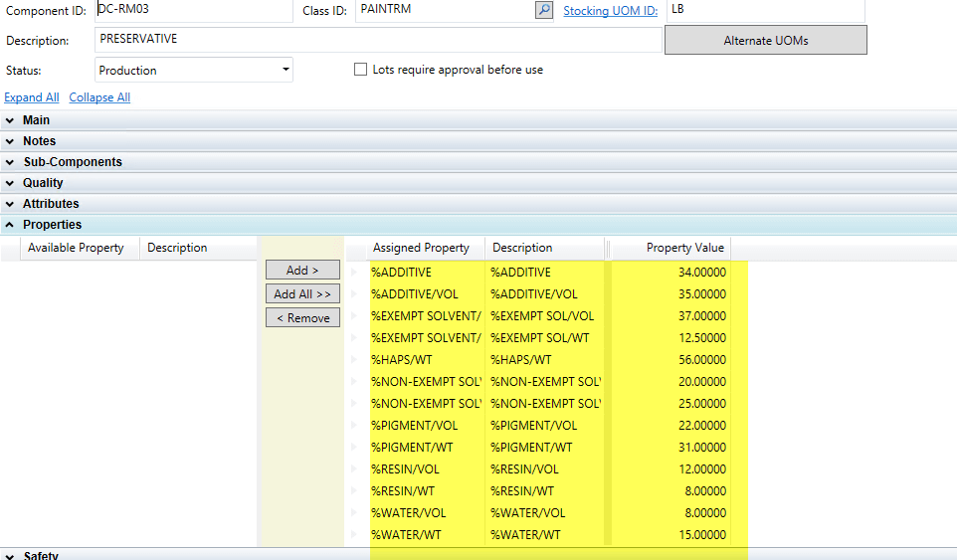Viewport: 957px width, 560px height.
Task: Click the Property Value column header
Action: point(684,248)
